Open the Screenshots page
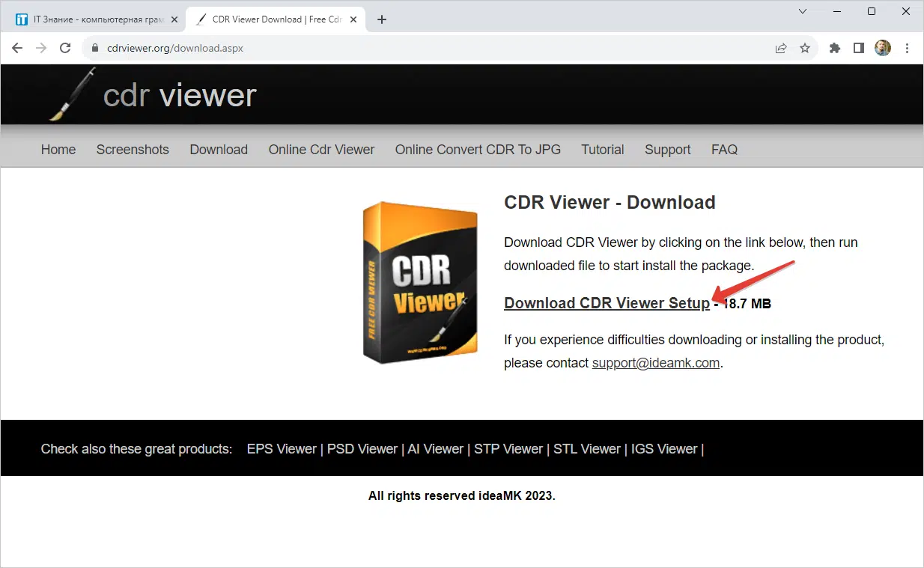The width and height of the screenshot is (924, 568). tap(133, 150)
